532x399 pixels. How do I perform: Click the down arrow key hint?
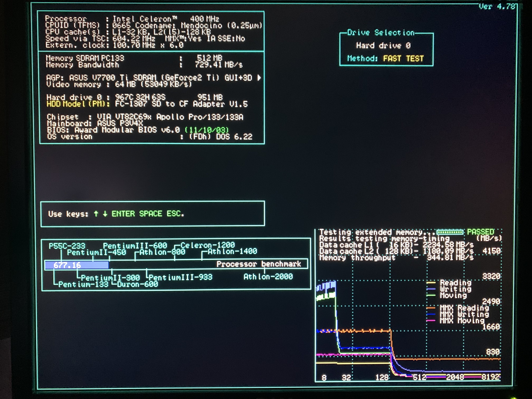click(105, 214)
